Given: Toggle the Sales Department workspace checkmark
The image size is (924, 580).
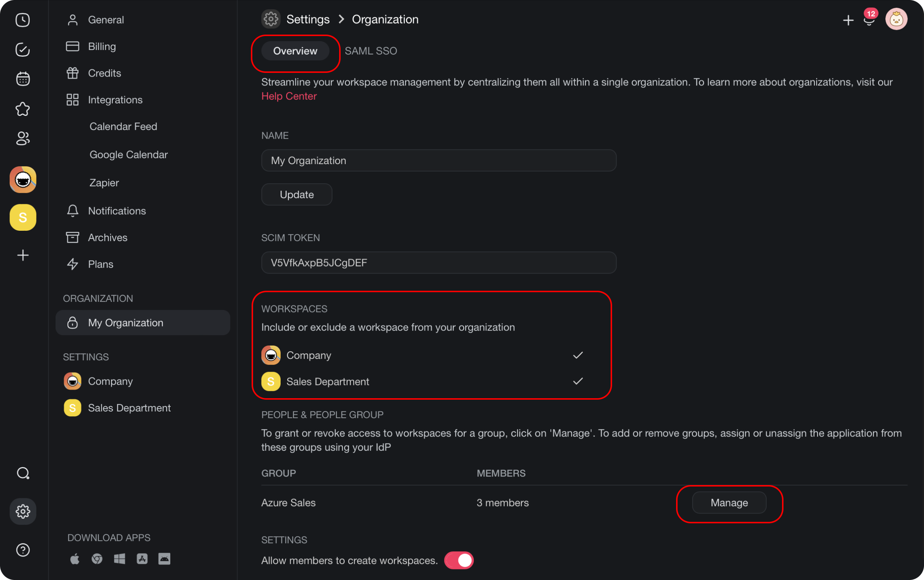Looking at the screenshot, I should point(577,381).
